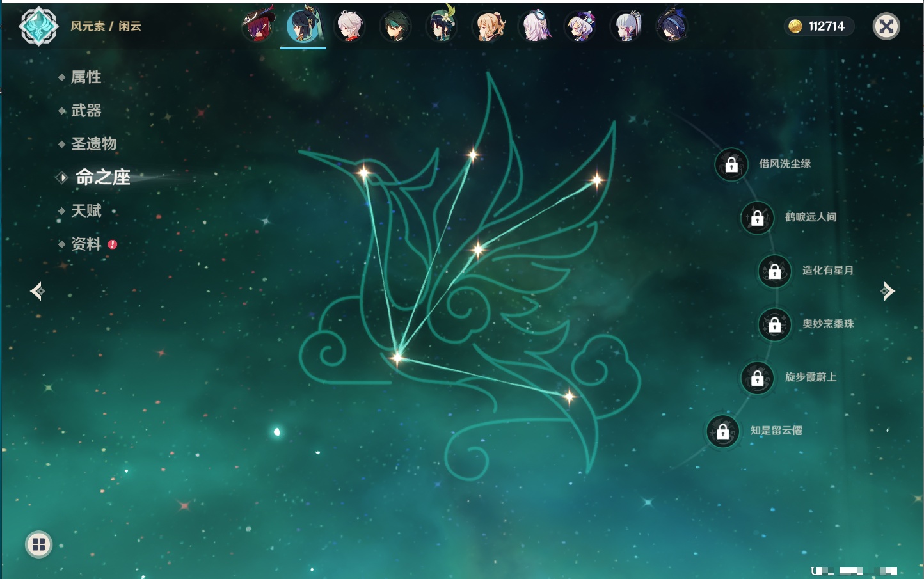Switch to next character with right arrow

[x=888, y=291]
